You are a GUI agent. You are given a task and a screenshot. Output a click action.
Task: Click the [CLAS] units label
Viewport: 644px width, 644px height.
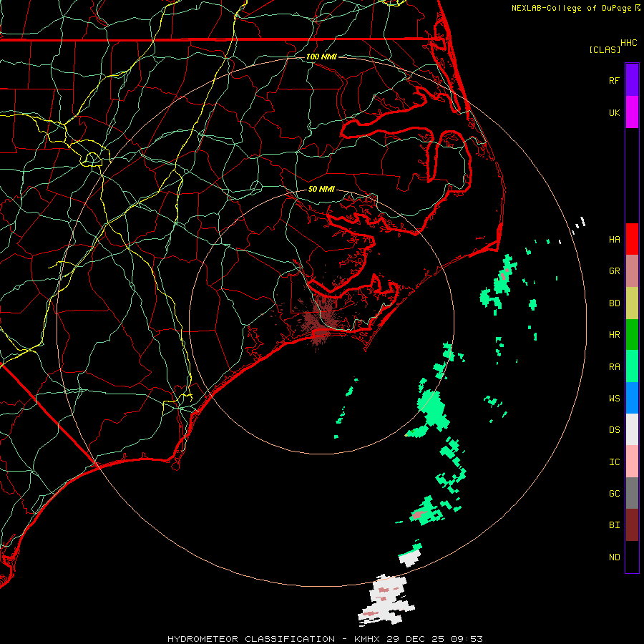tap(605, 49)
